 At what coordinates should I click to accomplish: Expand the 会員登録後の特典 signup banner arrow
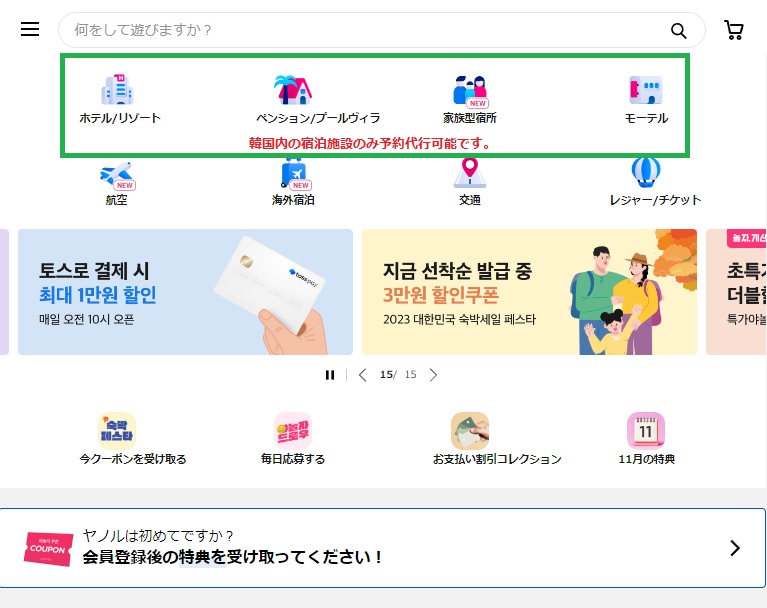734,548
